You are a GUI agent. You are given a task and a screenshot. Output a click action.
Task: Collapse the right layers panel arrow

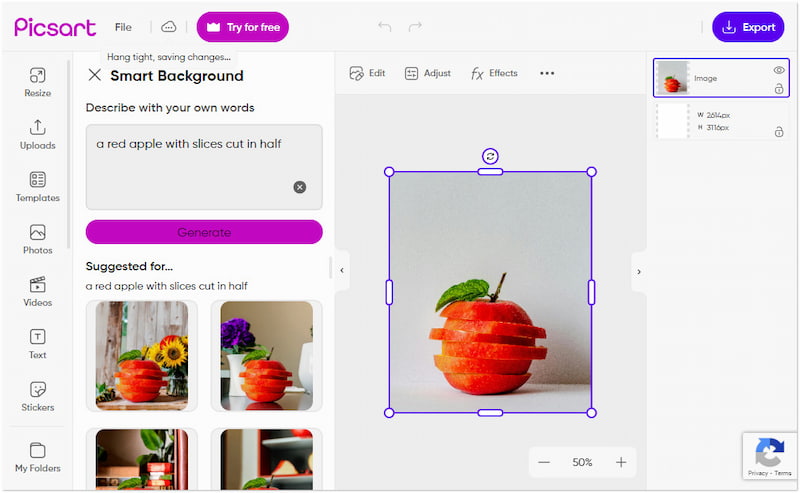click(639, 271)
